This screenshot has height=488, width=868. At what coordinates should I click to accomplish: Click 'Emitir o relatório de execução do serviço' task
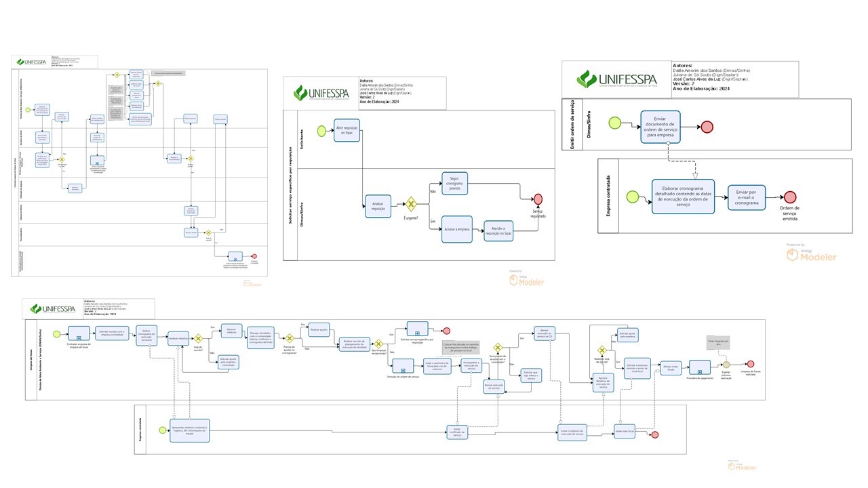pos(572,432)
